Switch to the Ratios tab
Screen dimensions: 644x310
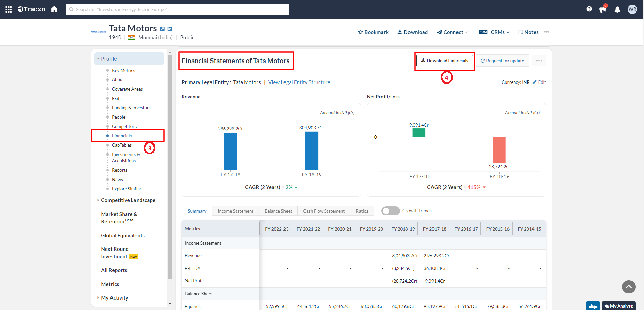coord(362,211)
